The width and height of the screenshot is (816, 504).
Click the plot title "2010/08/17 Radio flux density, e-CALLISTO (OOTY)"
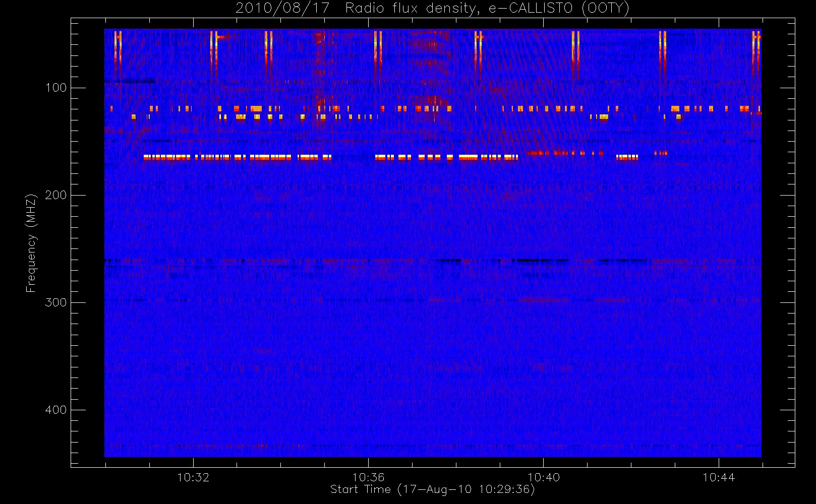coord(433,9)
